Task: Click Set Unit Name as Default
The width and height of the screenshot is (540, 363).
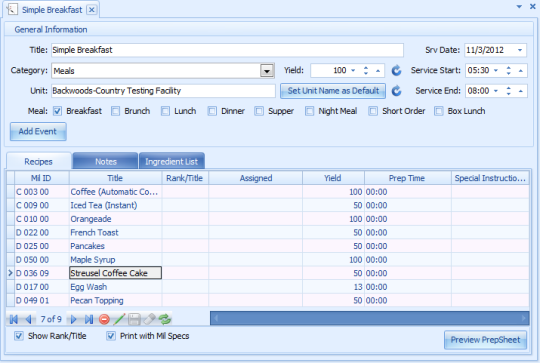Action: point(333,91)
